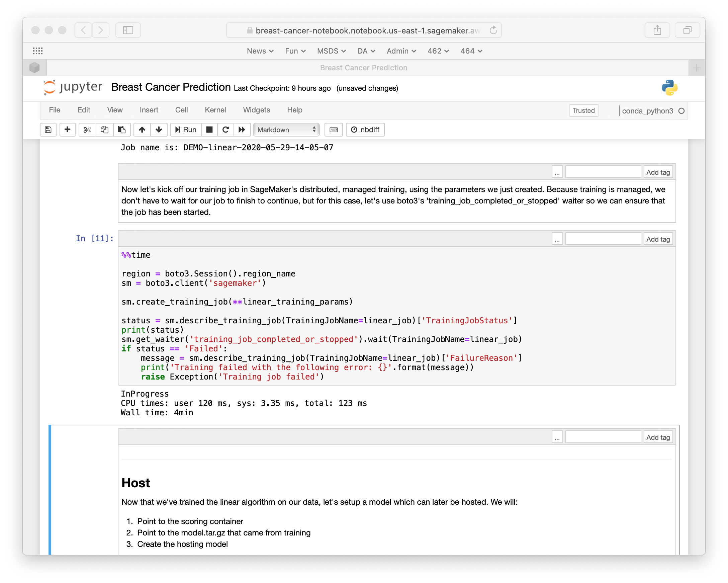
Task: Open the command palette keyboard icon
Action: point(334,130)
